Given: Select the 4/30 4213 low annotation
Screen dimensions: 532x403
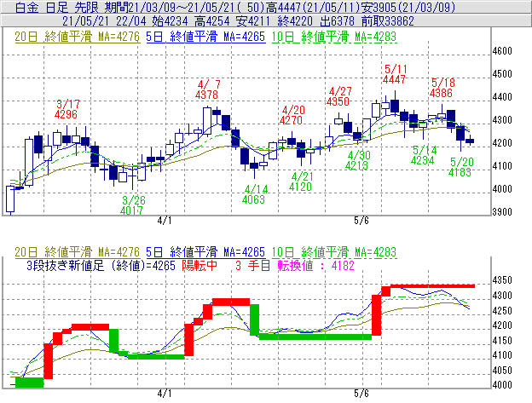Looking at the screenshot, I should click(357, 160).
